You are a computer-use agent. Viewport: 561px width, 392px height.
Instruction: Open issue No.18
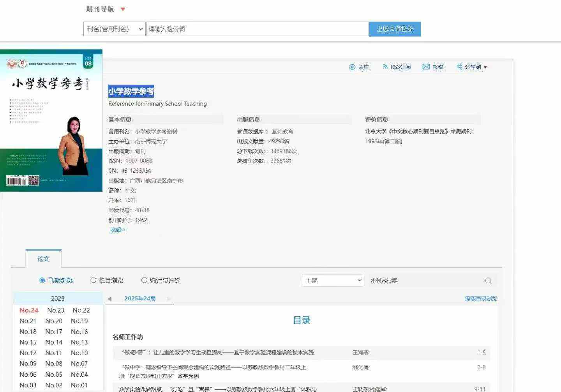[x=28, y=332]
